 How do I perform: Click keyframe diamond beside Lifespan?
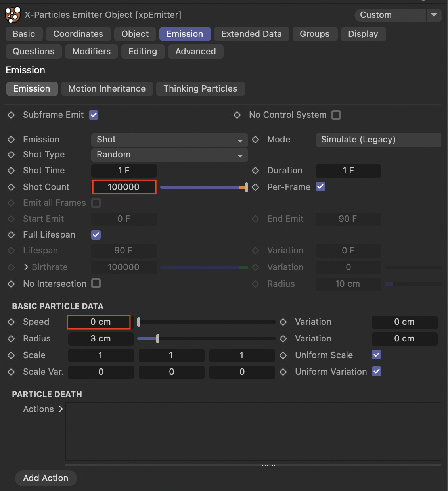pyautogui.click(x=11, y=251)
